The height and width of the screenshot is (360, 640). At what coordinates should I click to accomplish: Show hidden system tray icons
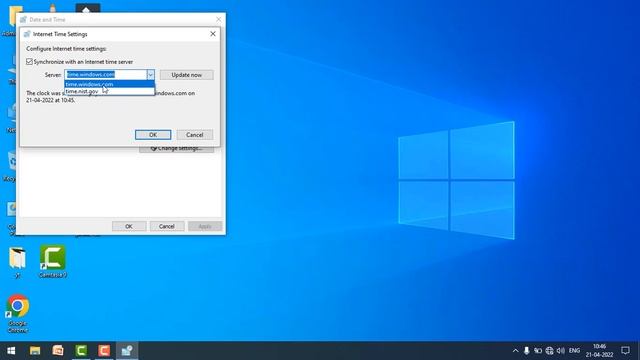516,351
